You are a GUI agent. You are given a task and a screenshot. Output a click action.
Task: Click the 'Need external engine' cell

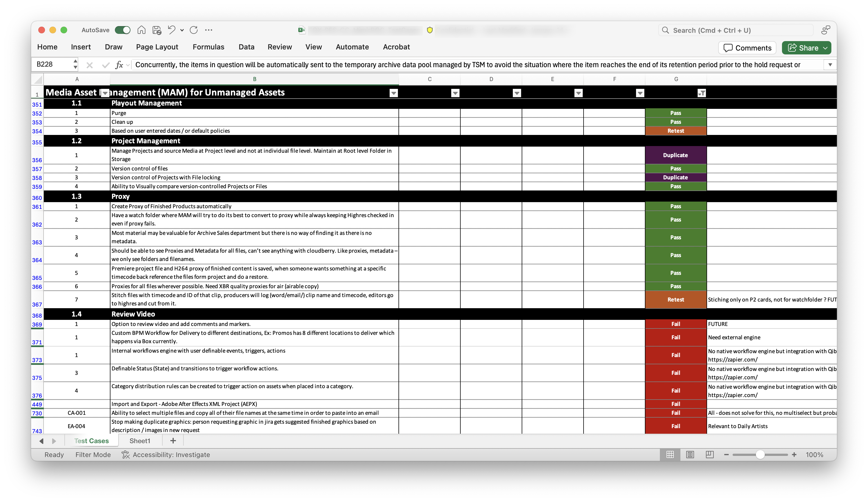(772, 338)
